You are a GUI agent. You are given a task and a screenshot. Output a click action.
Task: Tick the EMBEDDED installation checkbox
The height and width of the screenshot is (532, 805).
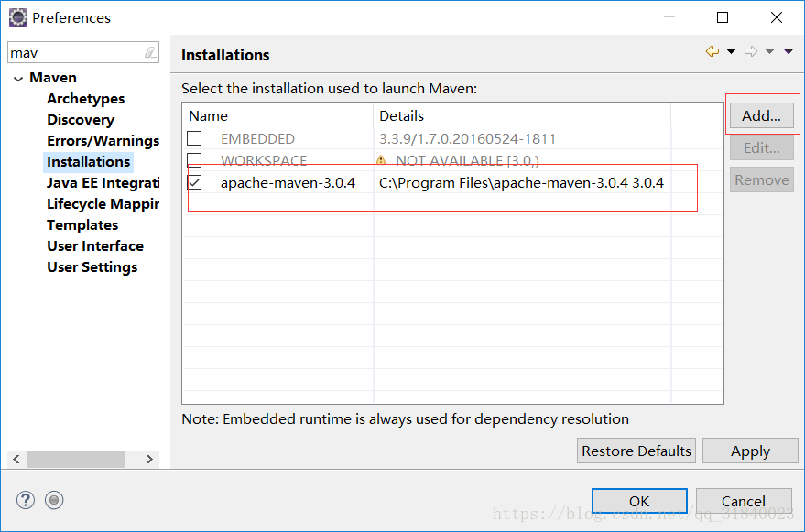click(194, 138)
